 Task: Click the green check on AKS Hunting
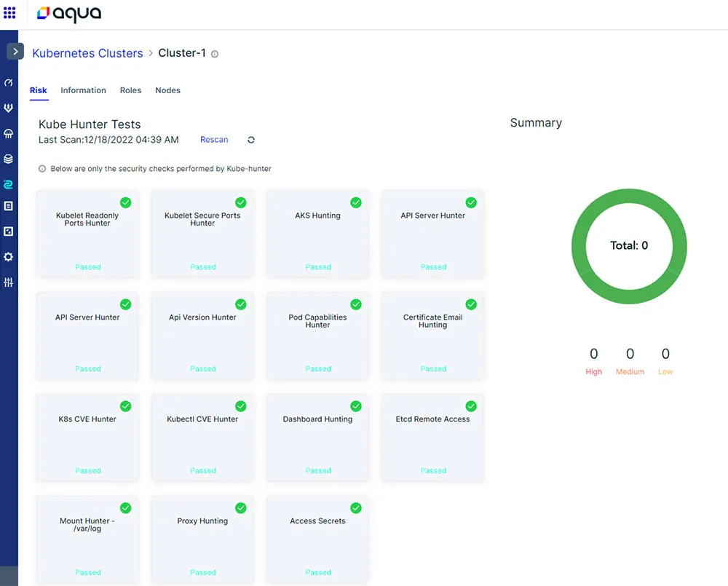(x=356, y=202)
